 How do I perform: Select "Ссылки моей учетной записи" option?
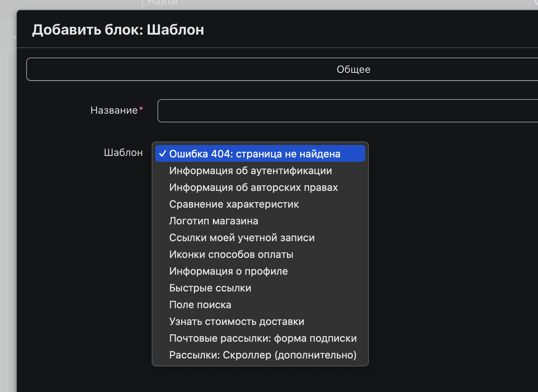click(260, 238)
